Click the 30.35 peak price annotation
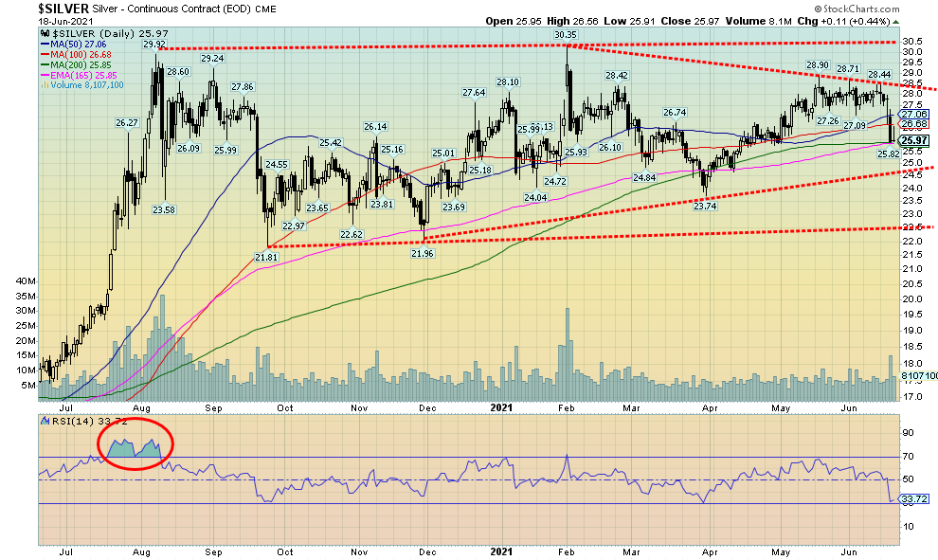Viewport: 938px width, 560px height. [x=567, y=34]
